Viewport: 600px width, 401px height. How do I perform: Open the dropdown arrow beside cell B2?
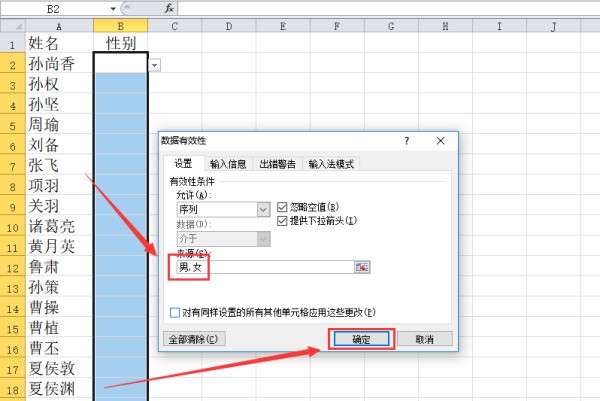click(x=154, y=65)
